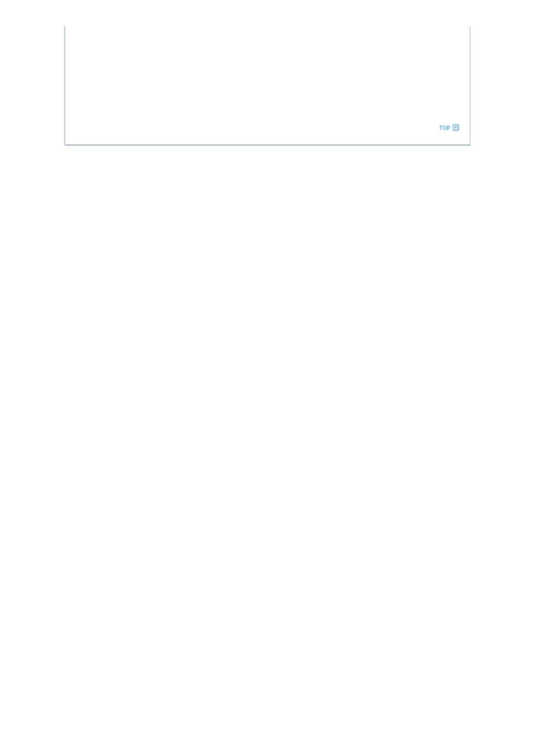
Task: Click the up-arrow icon beside TOP
Action: [456, 127]
